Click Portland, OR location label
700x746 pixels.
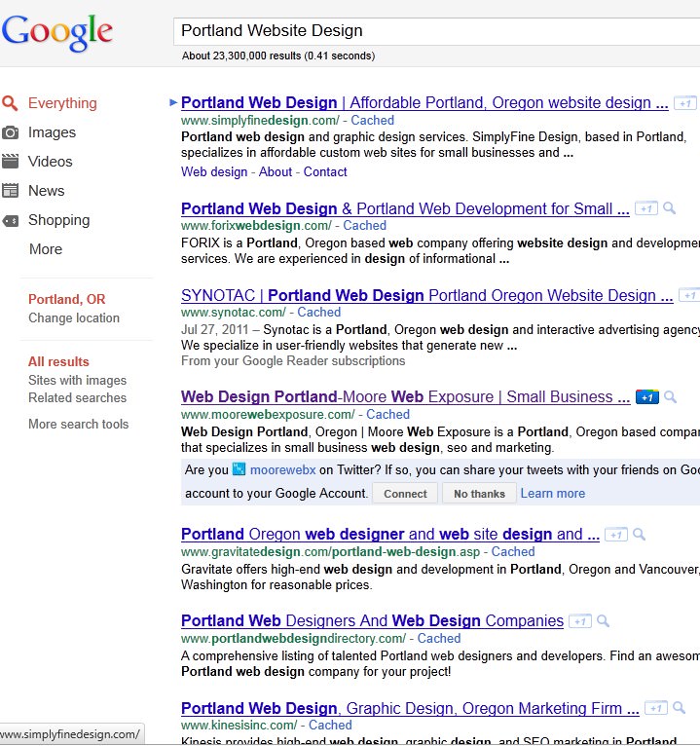[x=66, y=299]
